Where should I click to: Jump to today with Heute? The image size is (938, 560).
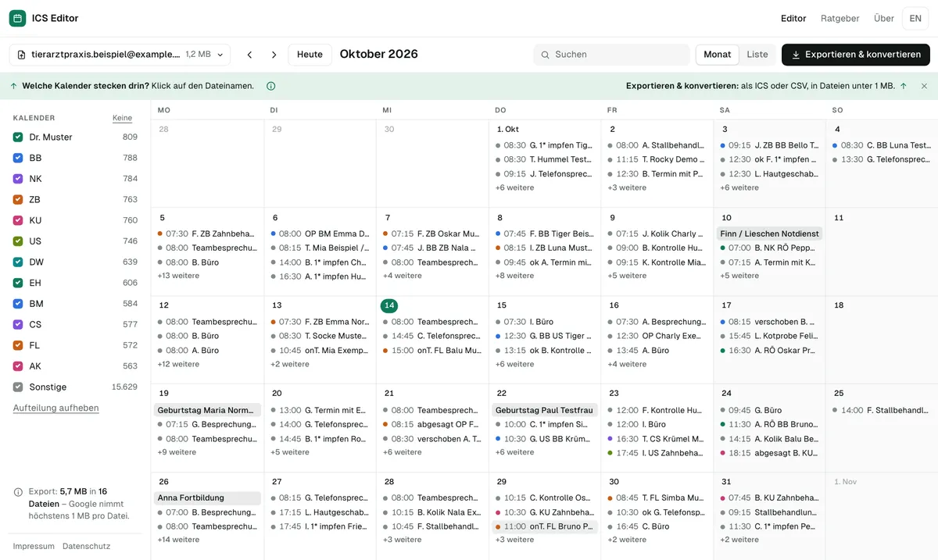[x=310, y=55]
